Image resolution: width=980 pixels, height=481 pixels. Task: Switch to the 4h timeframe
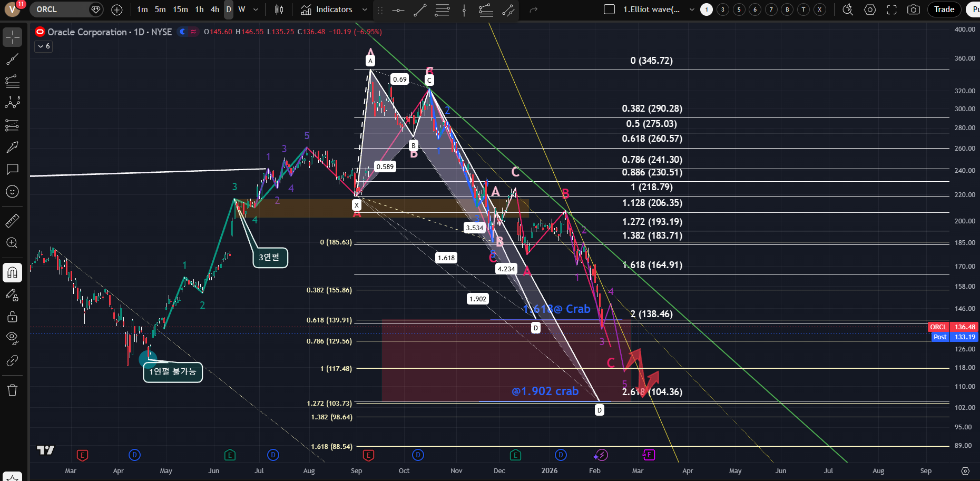tap(214, 9)
